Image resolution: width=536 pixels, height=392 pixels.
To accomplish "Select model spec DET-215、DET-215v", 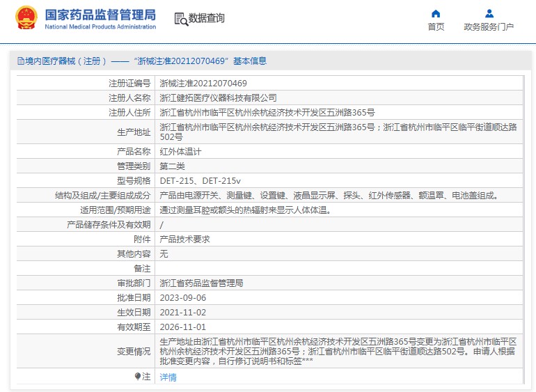I will [200, 181].
